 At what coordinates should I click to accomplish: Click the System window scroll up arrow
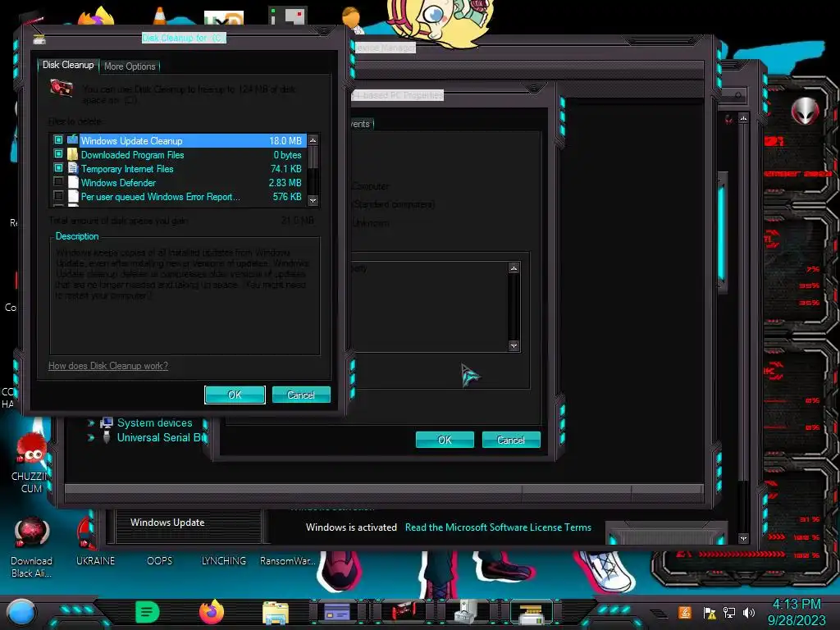pos(743,118)
